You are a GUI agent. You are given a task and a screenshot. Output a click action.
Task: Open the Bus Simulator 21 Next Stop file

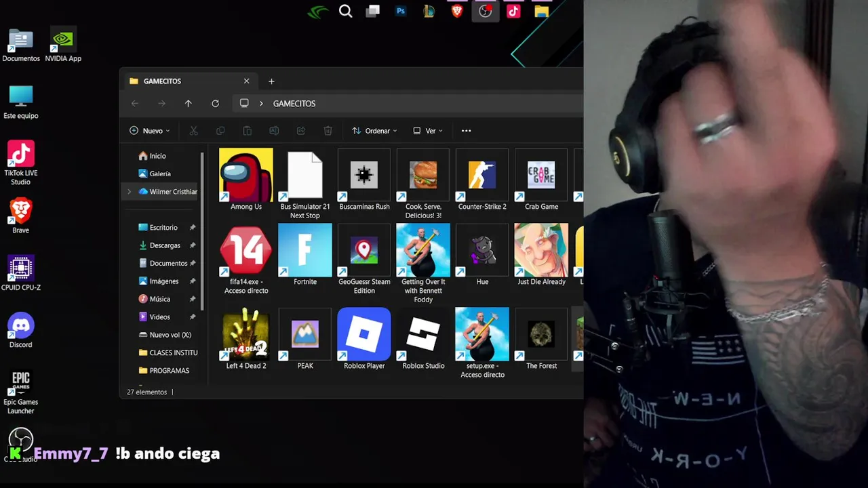pyautogui.click(x=304, y=183)
